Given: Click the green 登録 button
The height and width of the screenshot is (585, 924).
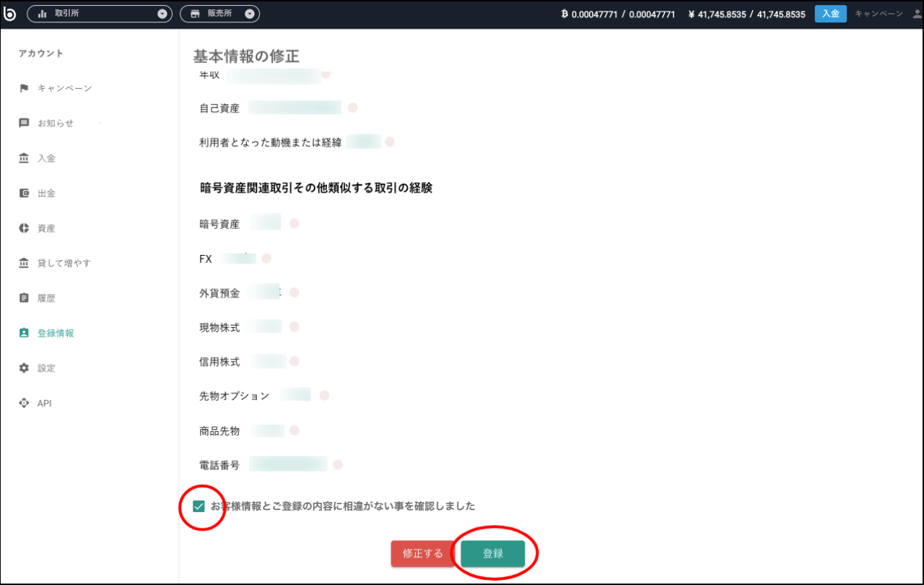Looking at the screenshot, I should 493,554.
